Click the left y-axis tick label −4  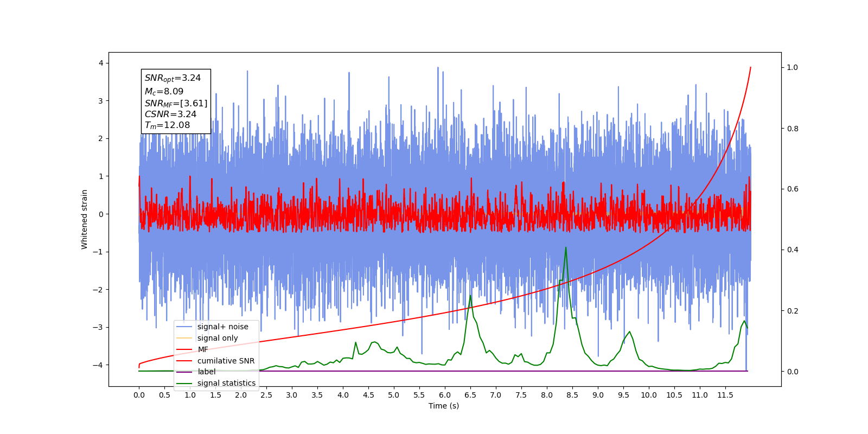click(x=99, y=365)
